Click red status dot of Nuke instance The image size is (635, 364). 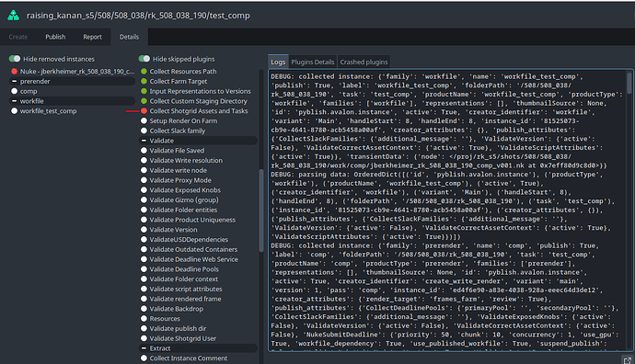tap(14, 71)
